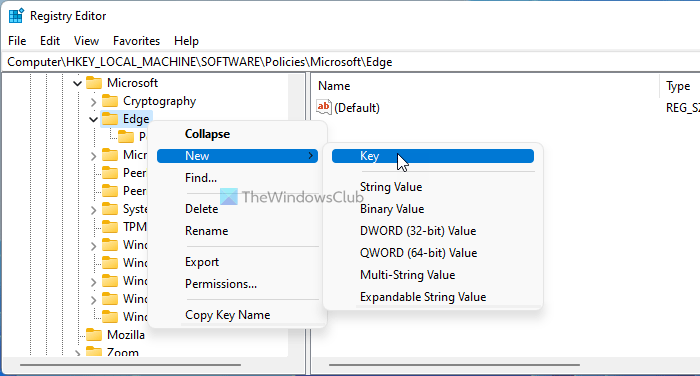Expand the Cryptography tree node
The height and width of the screenshot is (376, 700).
[x=93, y=102]
